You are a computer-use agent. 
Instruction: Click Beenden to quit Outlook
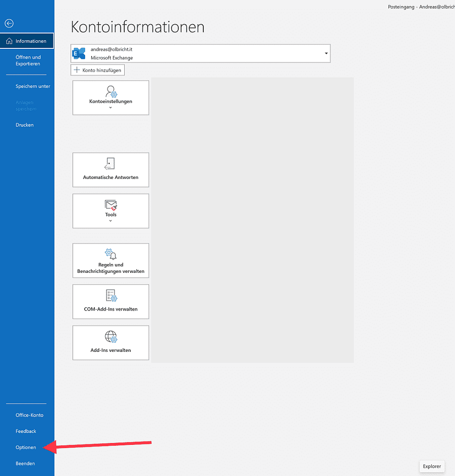coord(25,463)
